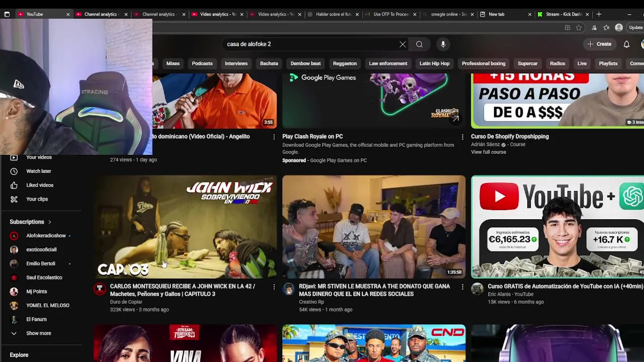Viewport: 644px width, 362px height.
Task: Open options menu for Play Clash Royale ad
Action: click(x=462, y=137)
